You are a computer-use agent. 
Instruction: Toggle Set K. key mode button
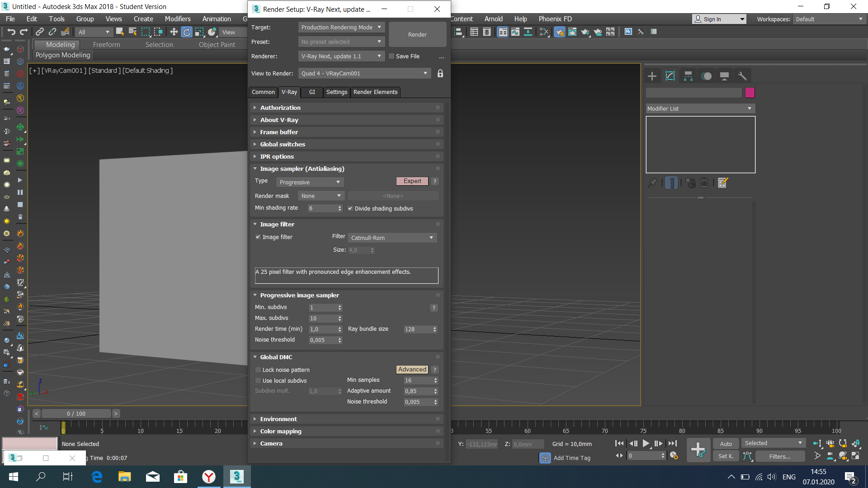point(726,456)
